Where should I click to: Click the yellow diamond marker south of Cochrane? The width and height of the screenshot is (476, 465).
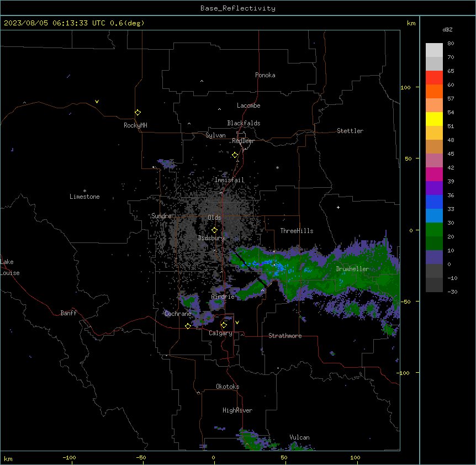point(188,326)
